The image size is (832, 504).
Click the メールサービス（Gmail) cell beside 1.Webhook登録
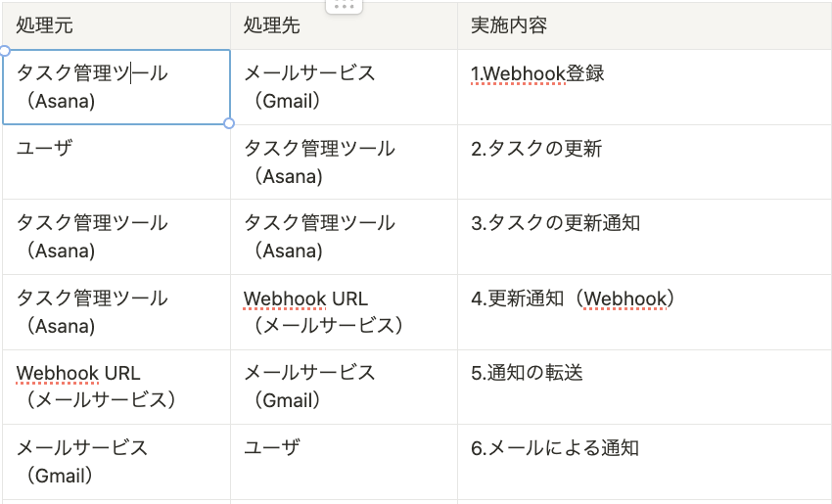point(344,87)
